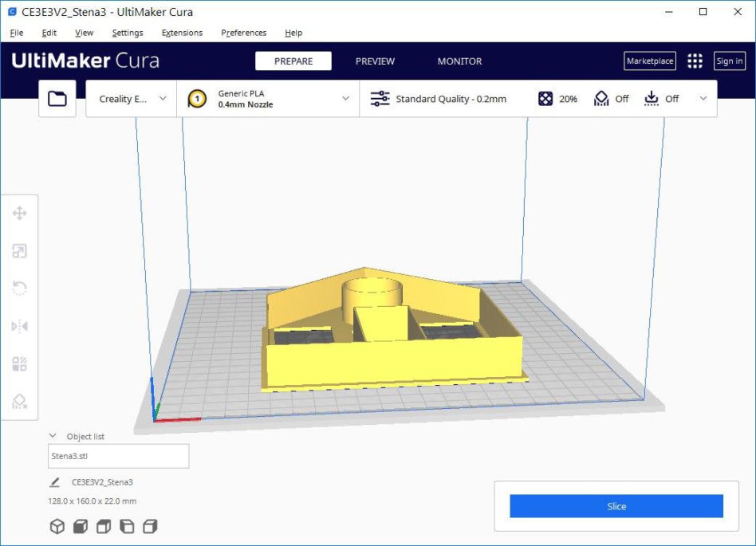Click the UltiMaker Cura logo
Viewport: 756px width, 546px height.
click(85, 61)
